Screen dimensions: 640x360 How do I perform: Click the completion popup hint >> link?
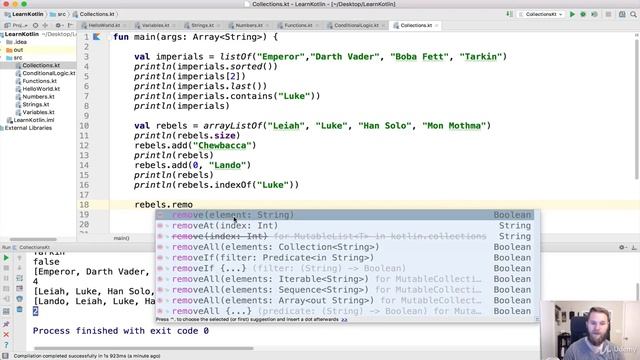coord(344,319)
